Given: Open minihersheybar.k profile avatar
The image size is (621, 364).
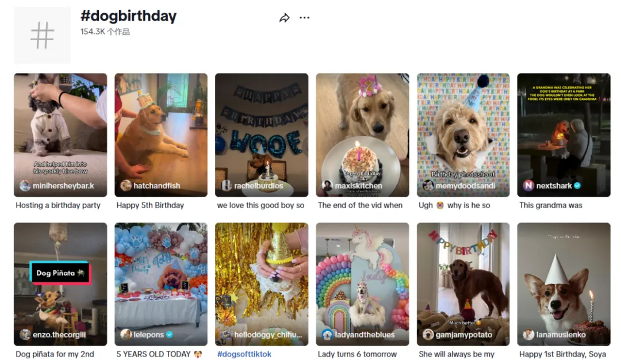Looking at the screenshot, I should [x=25, y=186].
